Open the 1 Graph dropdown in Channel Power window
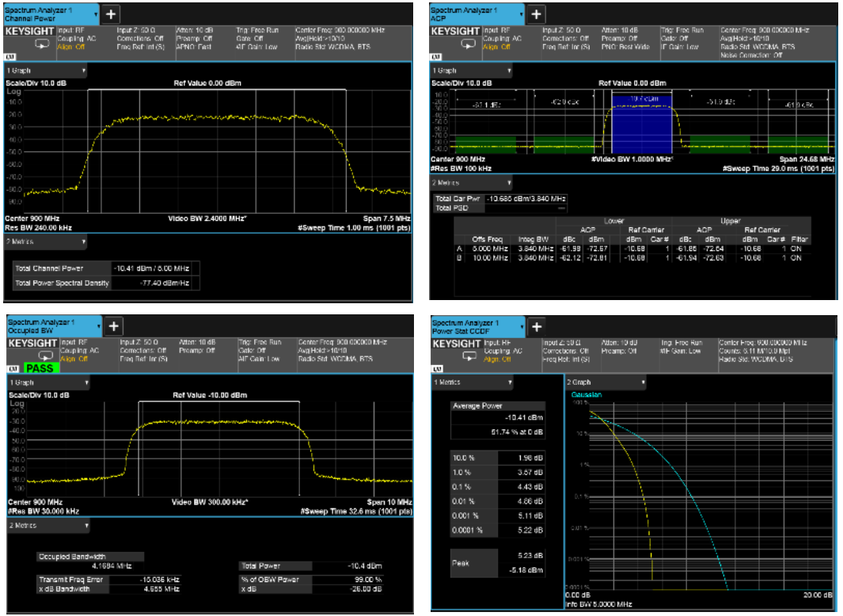The image size is (843, 616). coord(47,70)
